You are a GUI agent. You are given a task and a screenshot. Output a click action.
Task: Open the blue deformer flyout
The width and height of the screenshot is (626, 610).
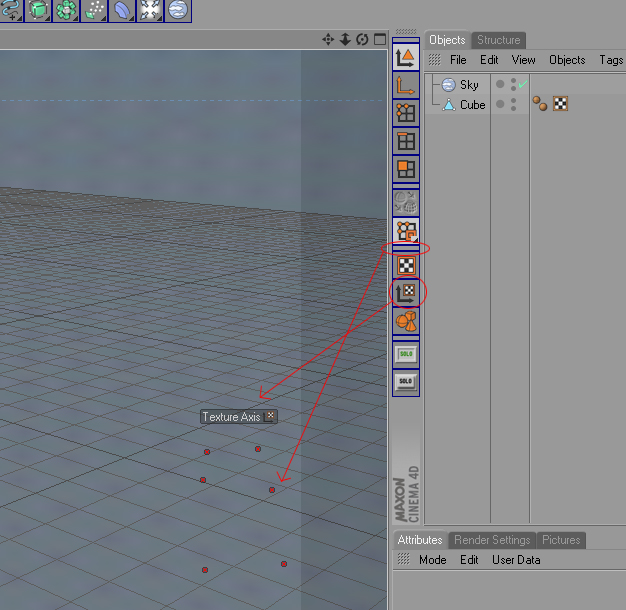pos(122,10)
